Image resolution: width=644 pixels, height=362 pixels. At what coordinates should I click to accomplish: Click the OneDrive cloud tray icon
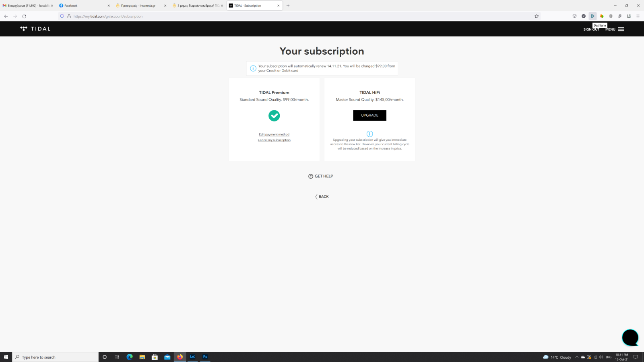583,357
